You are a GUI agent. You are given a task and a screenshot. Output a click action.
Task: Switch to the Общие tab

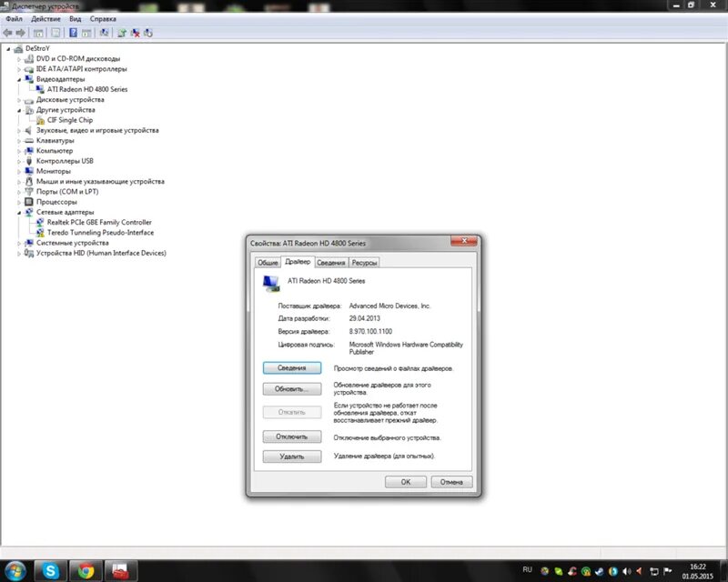[268, 263]
